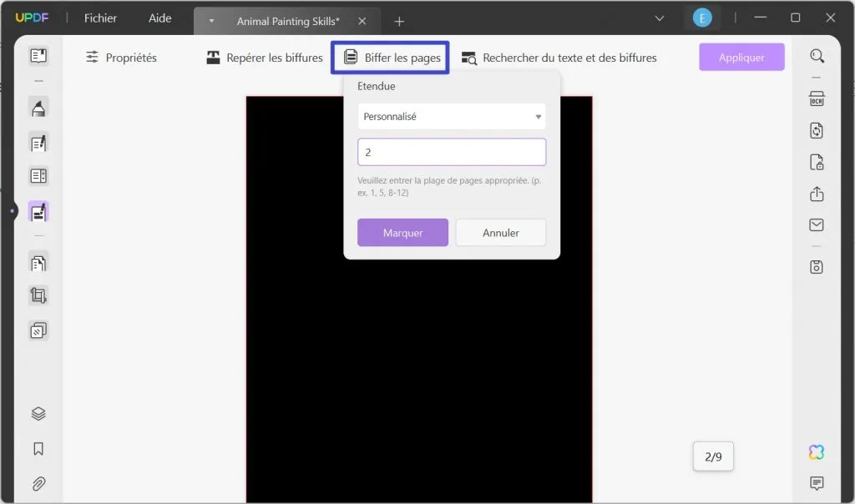This screenshot has width=855, height=504.
Task: Click the Marquer button
Action: pos(402,233)
